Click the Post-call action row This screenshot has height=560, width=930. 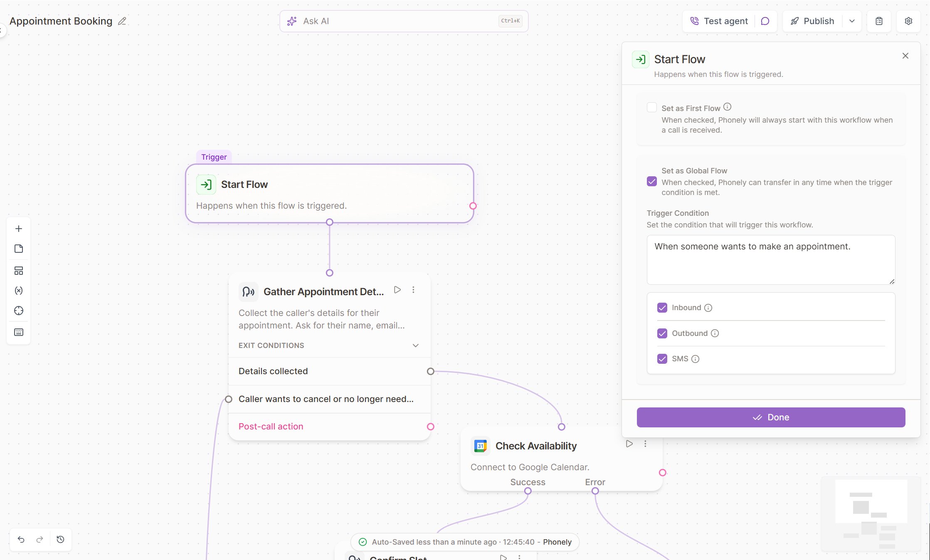[329, 427]
